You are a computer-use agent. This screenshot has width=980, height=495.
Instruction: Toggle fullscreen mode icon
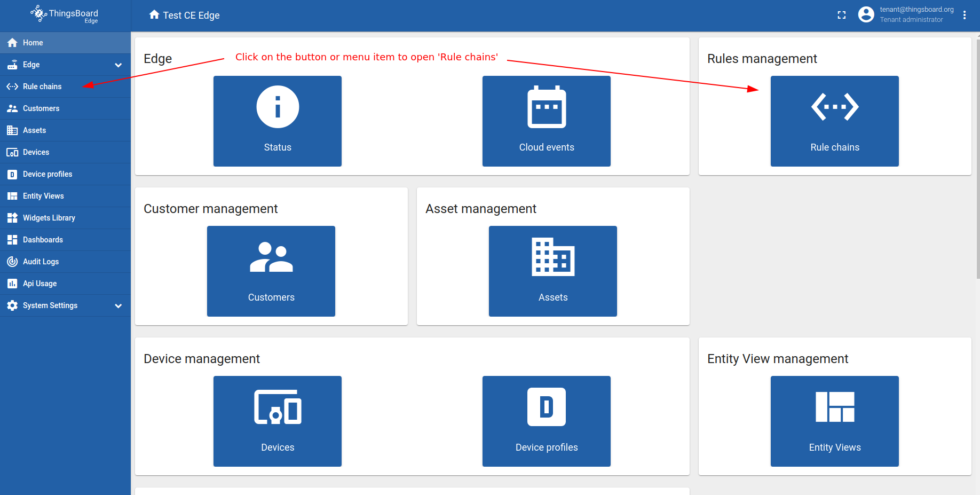(842, 15)
